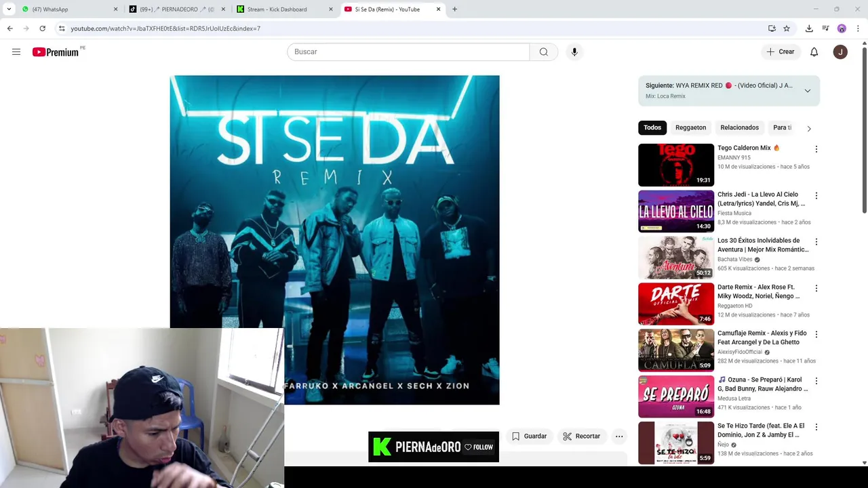Start voice search with microphone icon
Viewport: 868px width, 488px height.
click(574, 52)
